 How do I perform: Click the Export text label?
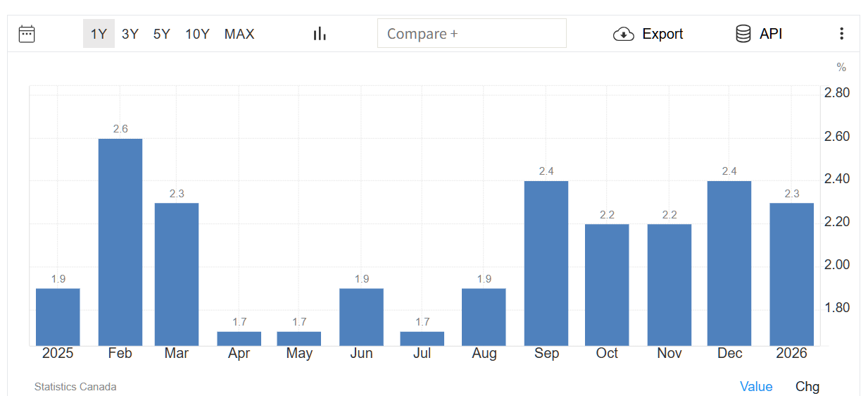click(x=662, y=34)
